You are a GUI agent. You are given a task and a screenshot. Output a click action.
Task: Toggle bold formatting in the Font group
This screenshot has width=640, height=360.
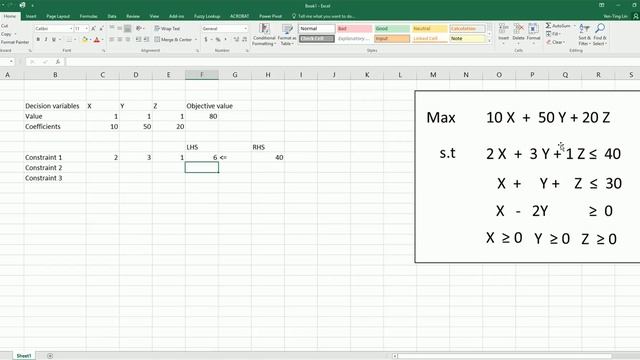38,40
